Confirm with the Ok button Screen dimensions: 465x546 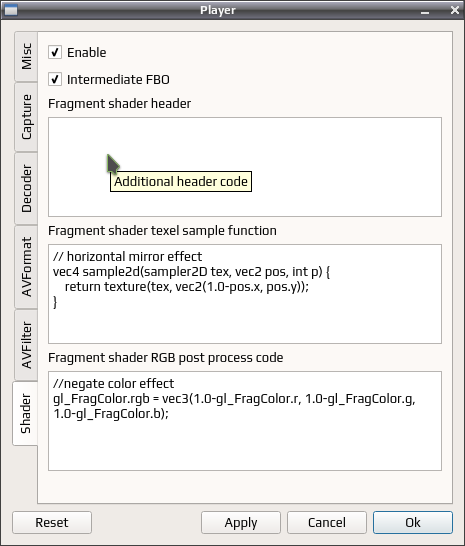(x=413, y=522)
